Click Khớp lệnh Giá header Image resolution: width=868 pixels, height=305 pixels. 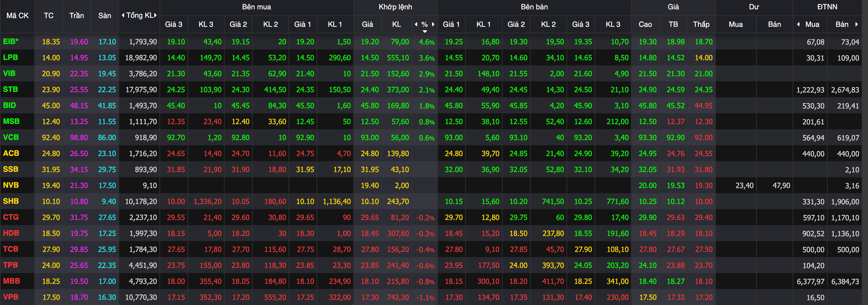(x=367, y=24)
